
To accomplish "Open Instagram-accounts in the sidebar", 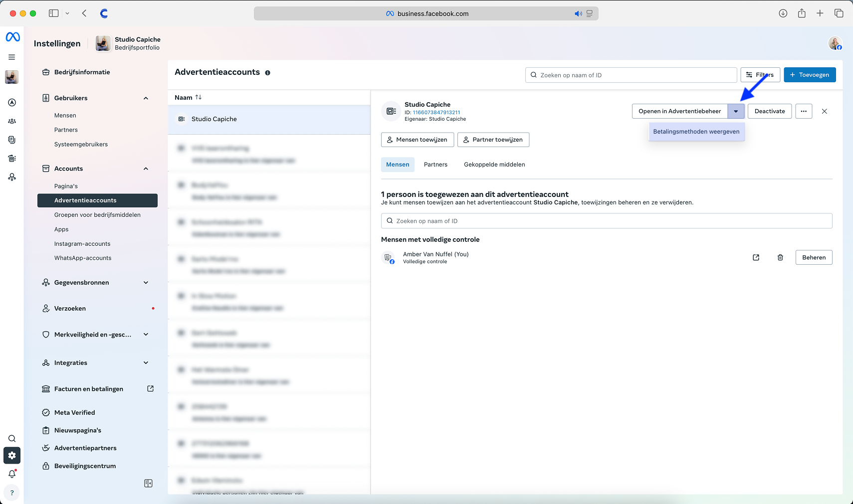I will tap(82, 244).
